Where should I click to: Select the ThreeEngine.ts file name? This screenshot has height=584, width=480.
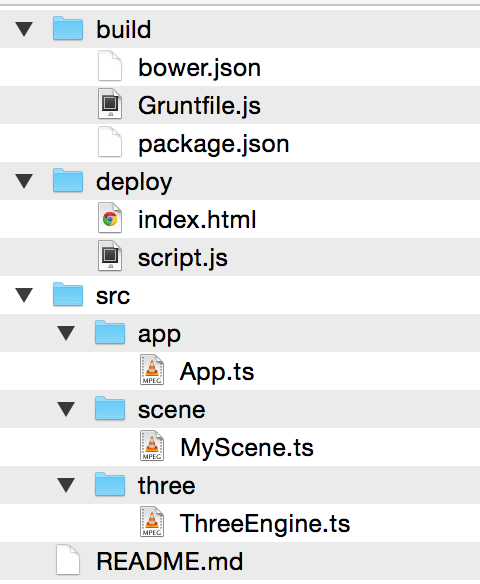tap(265, 524)
